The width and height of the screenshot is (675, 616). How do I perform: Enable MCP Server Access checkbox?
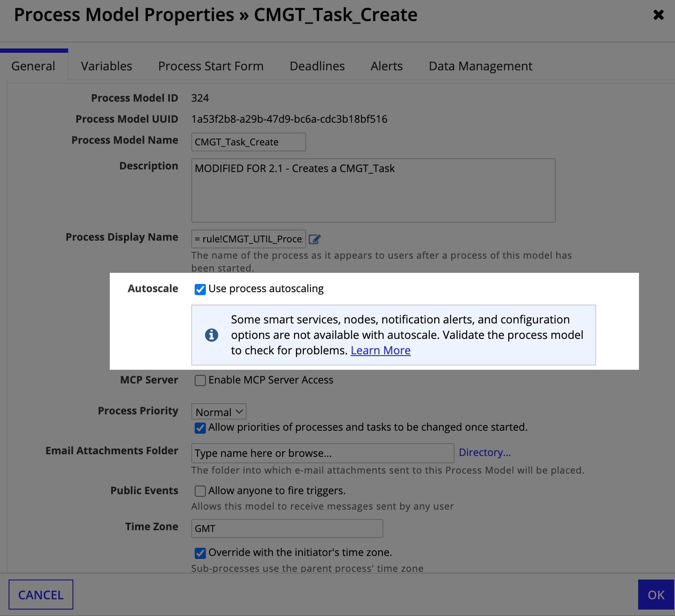coord(200,380)
